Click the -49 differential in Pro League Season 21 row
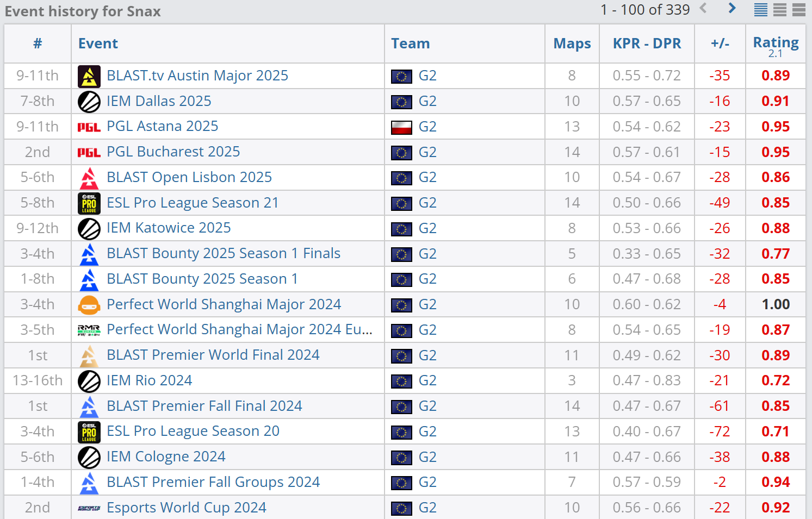The height and width of the screenshot is (519, 812). coord(720,203)
